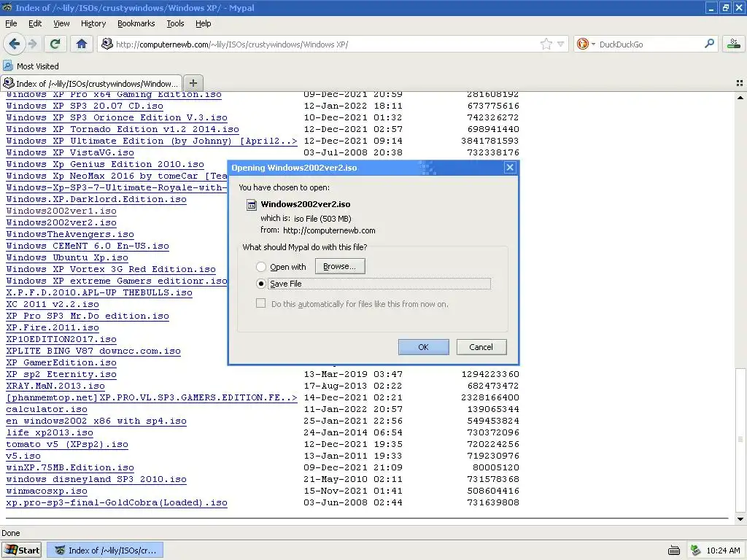The width and height of the screenshot is (747, 560).
Task: Open Windows XP Tornado Edition v1.2 2014.iso
Action: tap(123, 129)
